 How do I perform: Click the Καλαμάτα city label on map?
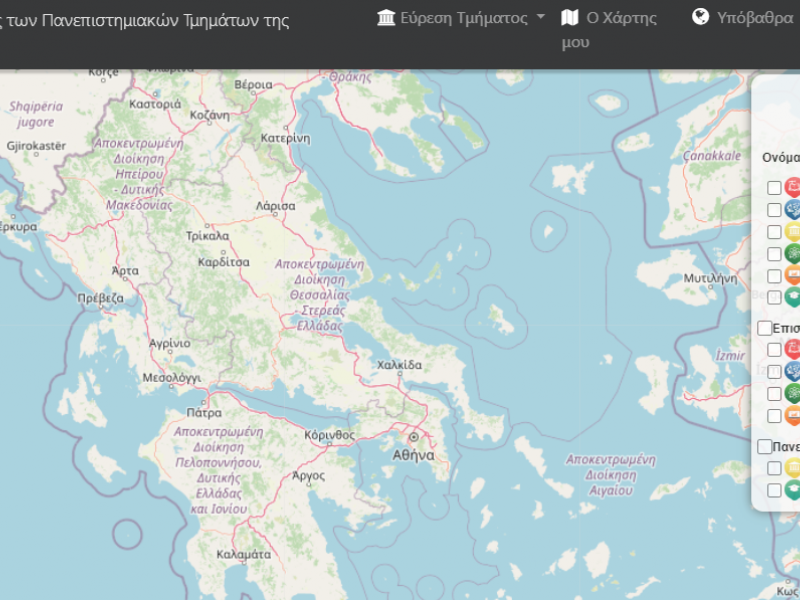pyautogui.click(x=243, y=554)
